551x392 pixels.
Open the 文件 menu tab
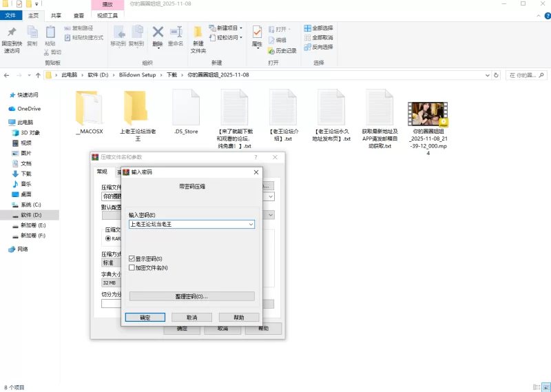[x=12, y=15]
